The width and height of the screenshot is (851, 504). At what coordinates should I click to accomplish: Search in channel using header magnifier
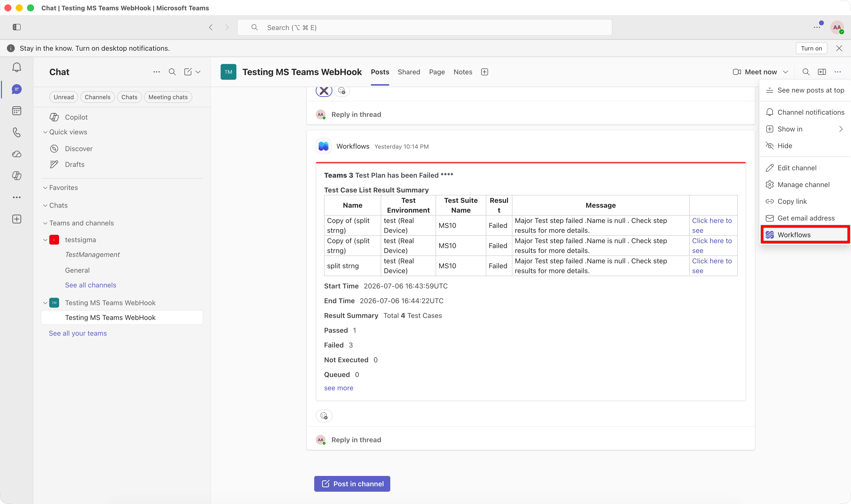[806, 72]
